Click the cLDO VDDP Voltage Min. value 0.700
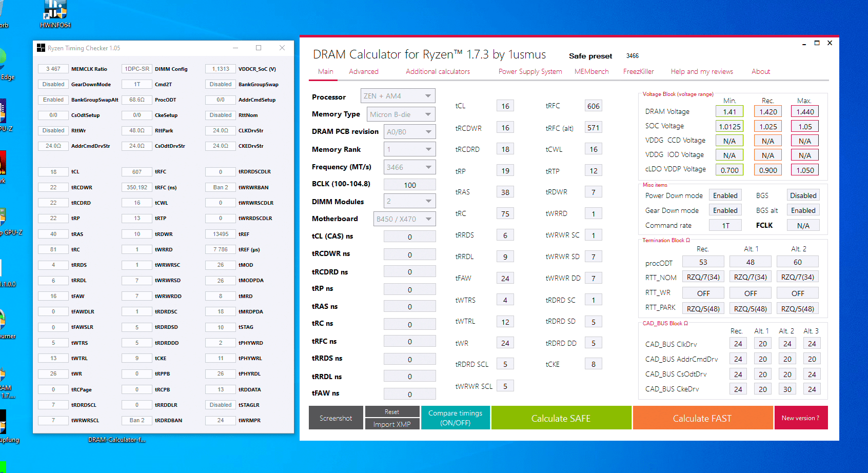The height and width of the screenshot is (473, 868). coord(729,170)
